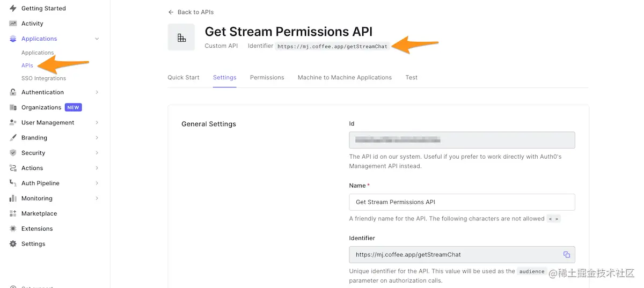Click the audience code tag
Image resolution: width=644 pixels, height=288 pixels.
coord(532,271)
